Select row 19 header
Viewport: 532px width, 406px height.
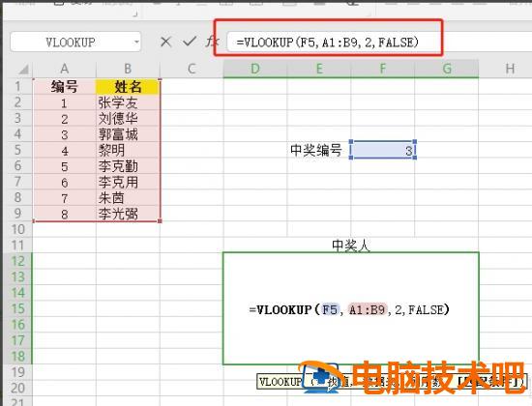pyautogui.click(x=17, y=372)
